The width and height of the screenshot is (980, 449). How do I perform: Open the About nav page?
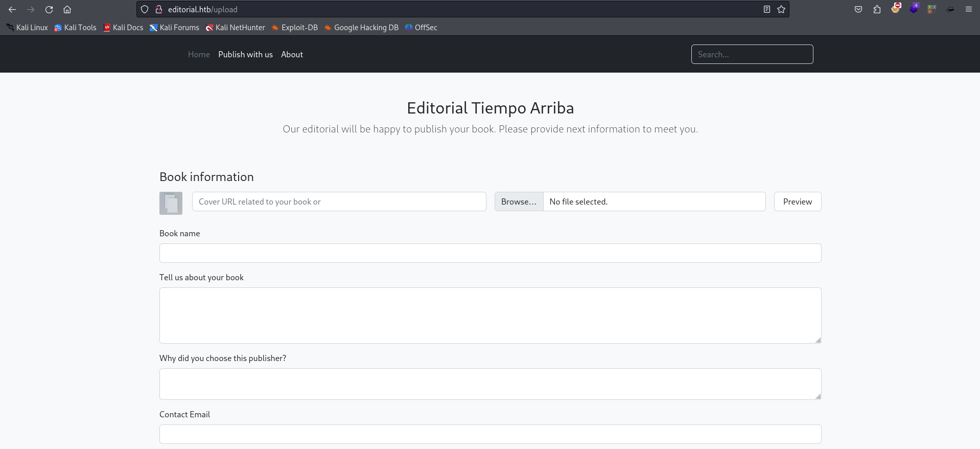click(292, 54)
